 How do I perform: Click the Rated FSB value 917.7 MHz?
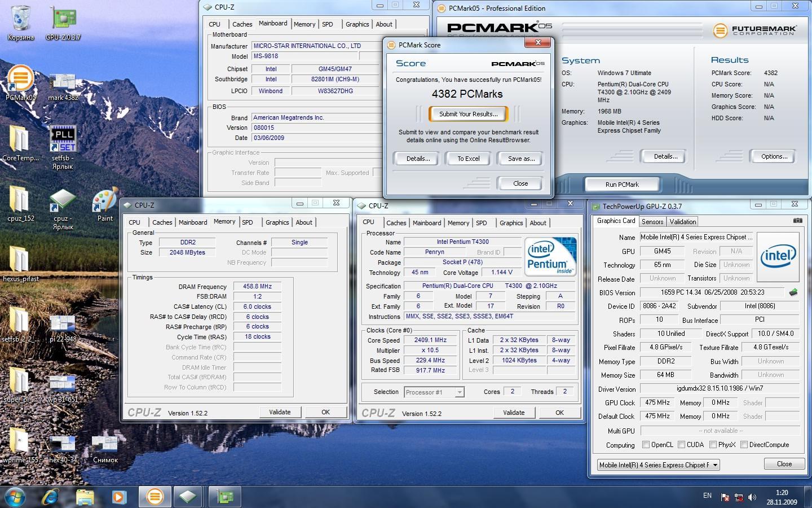coord(430,370)
